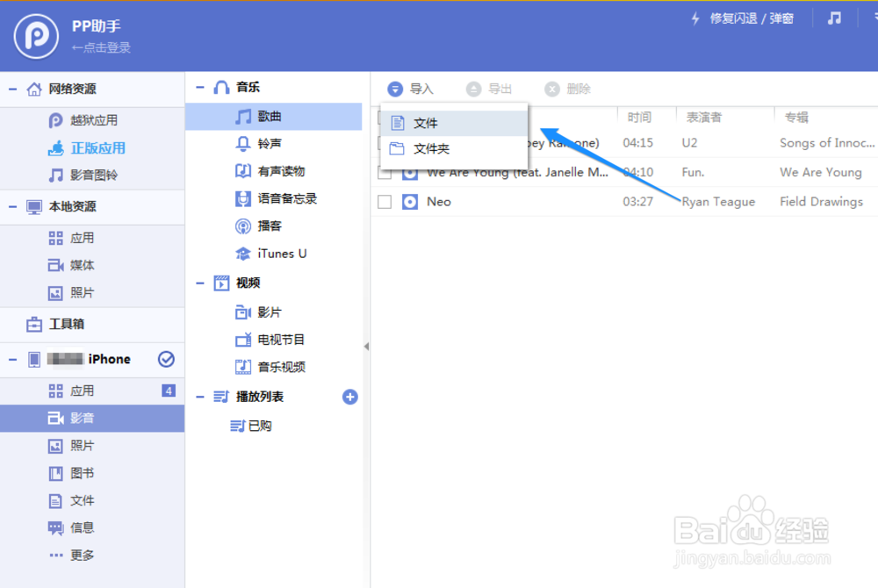The image size is (878, 588).
Task: Open iPhone 图书 item
Action: (x=82, y=473)
